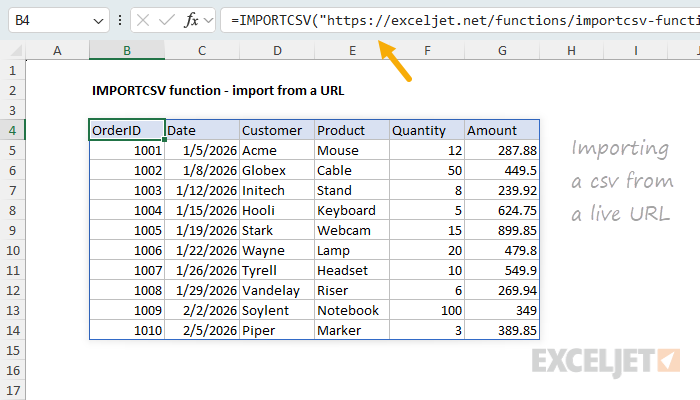Select row 15 header
Viewport: 700px width, 400px height.
click(12, 350)
